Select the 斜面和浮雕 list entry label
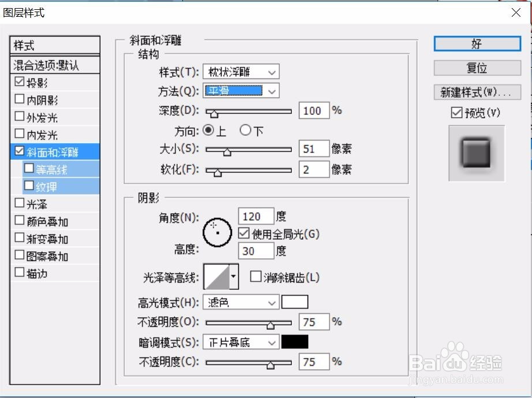The height and width of the screenshot is (398, 532). point(53,152)
